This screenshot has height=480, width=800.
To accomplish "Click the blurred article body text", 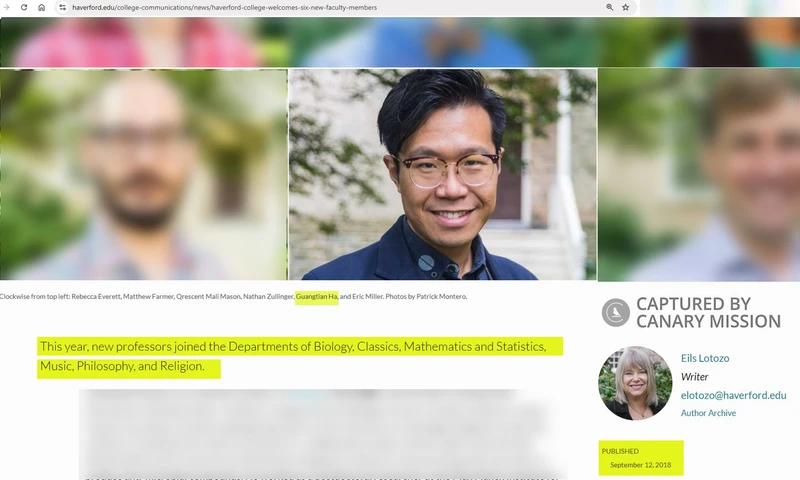I will point(320,430).
